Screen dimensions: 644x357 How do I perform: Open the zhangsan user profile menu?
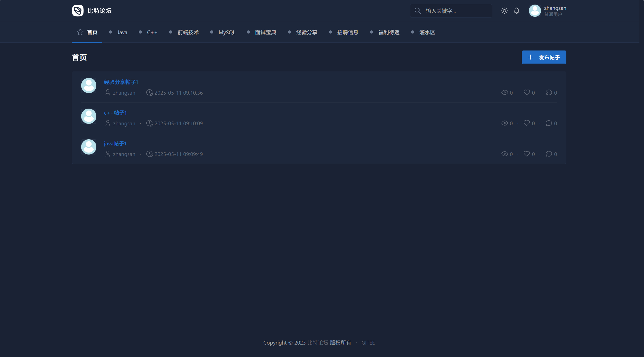coord(555,11)
